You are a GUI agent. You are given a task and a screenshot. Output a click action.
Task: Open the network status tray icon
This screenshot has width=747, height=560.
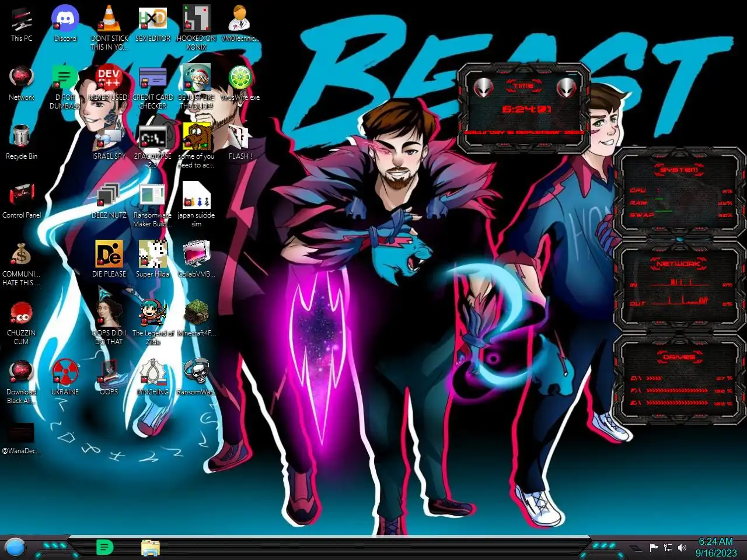668,547
